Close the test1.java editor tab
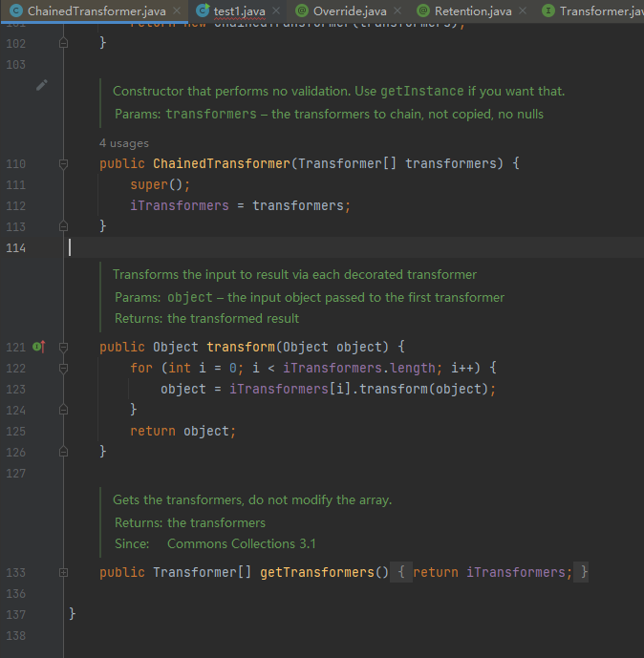644x658 pixels. (275, 11)
